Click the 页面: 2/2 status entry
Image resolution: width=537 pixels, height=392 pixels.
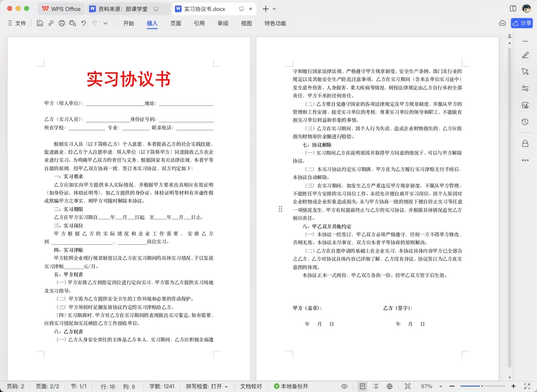pyautogui.click(x=48, y=386)
